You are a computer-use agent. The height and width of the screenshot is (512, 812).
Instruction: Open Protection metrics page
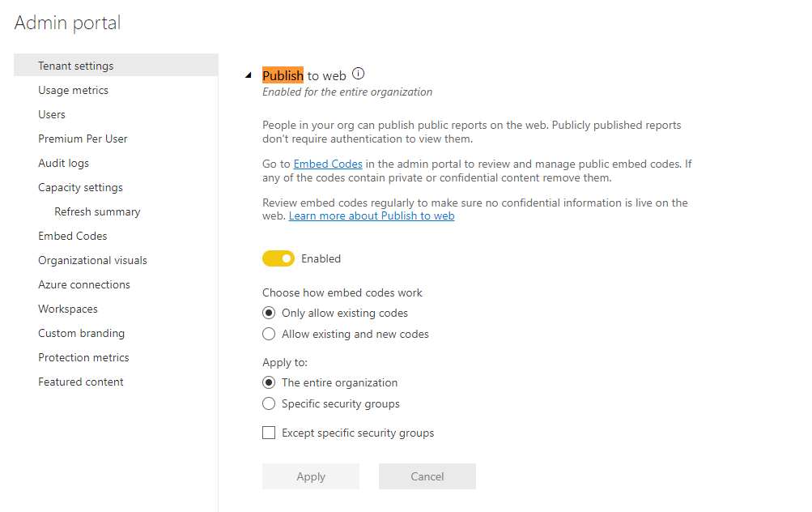click(x=83, y=357)
